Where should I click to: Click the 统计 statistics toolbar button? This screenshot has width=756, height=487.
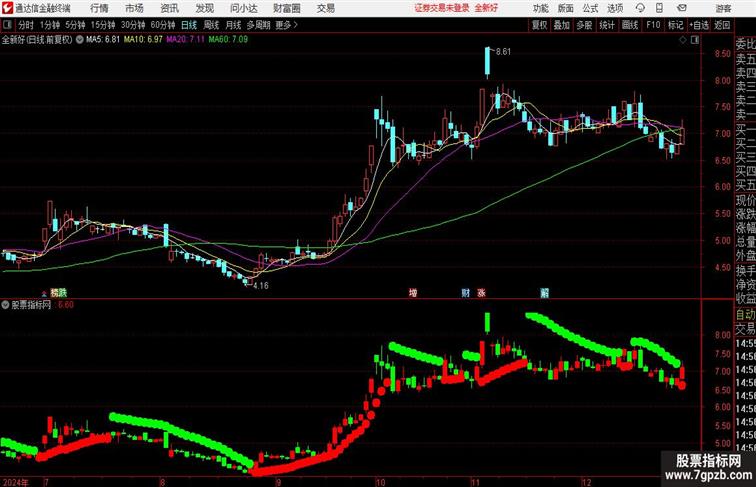tap(607, 25)
